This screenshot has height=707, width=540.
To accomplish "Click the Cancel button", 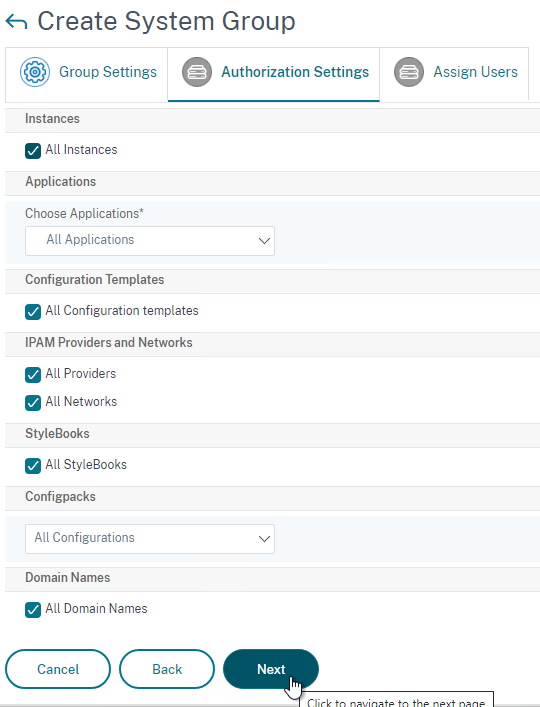I will 58,669.
